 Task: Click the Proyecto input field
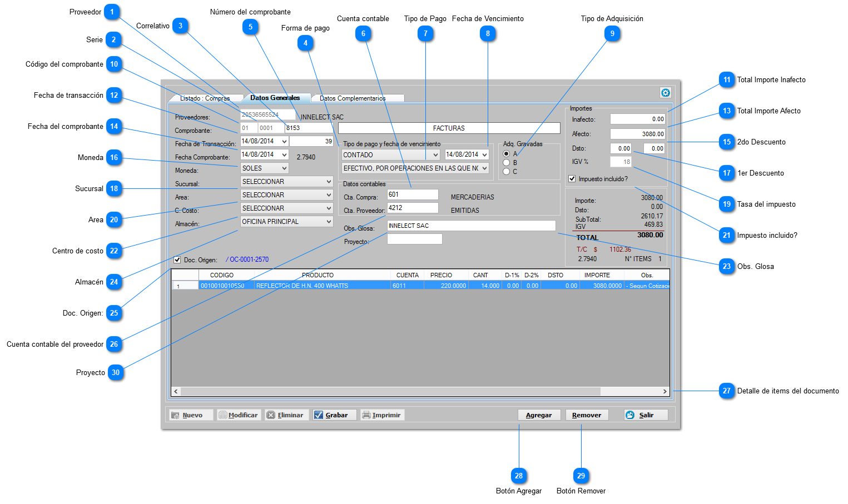(x=414, y=239)
